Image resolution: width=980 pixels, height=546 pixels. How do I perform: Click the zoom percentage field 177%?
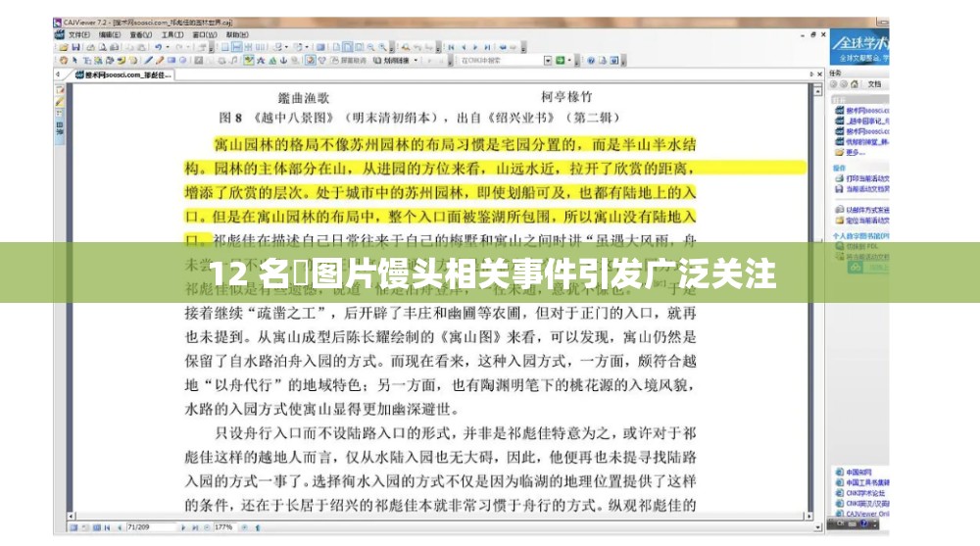pyautogui.click(x=225, y=527)
